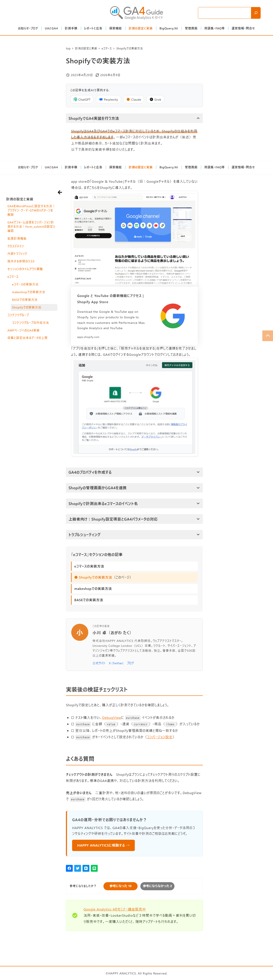Open 用語集・FAQ in the second sticky menu bar
Viewport: 273px width, 980px height.
(x=214, y=167)
